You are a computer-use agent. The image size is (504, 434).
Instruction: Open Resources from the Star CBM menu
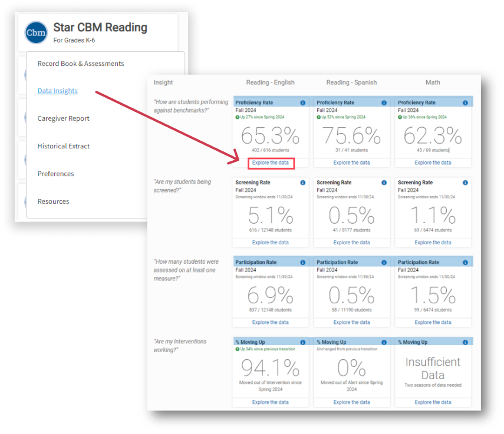(54, 201)
